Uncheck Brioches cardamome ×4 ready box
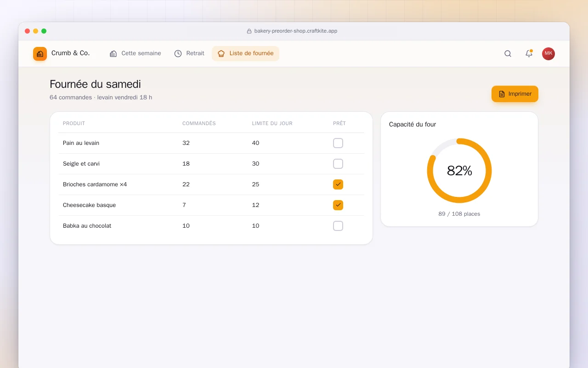The height and width of the screenshot is (368, 588). pos(338,184)
